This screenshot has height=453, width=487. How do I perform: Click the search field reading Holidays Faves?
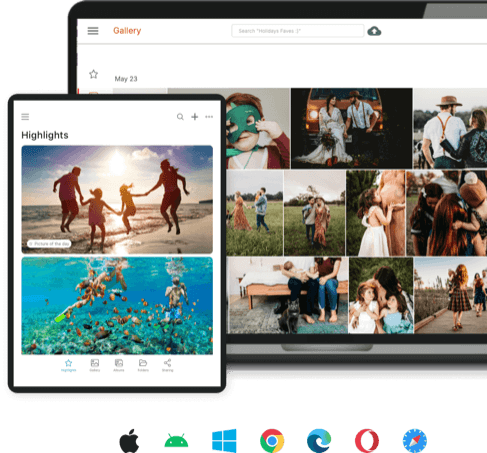(x=298, y=31)
